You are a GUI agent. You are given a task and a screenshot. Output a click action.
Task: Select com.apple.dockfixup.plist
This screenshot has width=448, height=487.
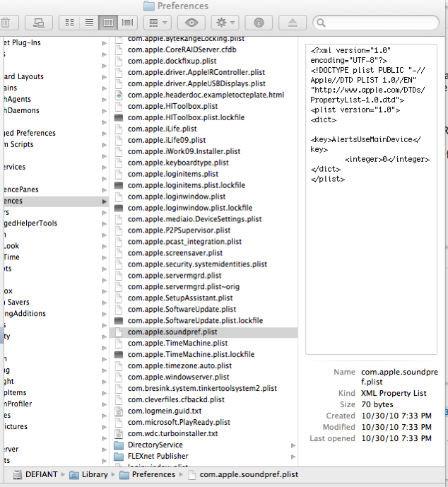[x=172, y=61]
